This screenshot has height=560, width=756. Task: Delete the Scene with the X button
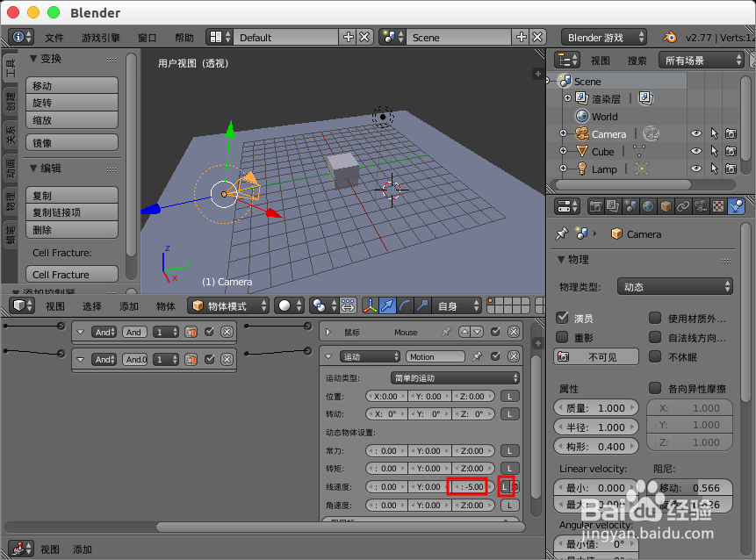click(537, 37)
